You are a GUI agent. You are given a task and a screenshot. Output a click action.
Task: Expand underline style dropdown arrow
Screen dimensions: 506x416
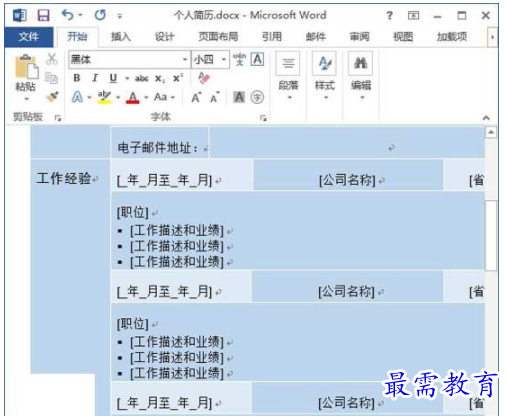(127, 79)
